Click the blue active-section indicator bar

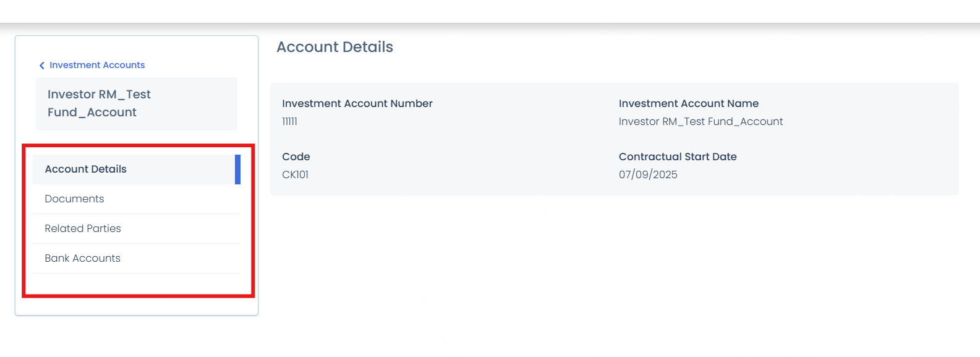tap(238, 169)
